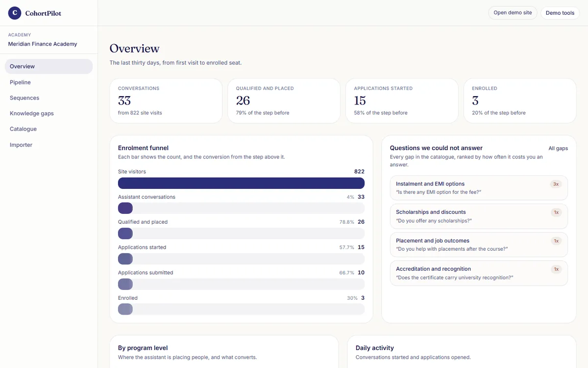Select the Enrolled stat card
Image resolution: width=588 pixels, height=368 pixels.
click(520, 101)
